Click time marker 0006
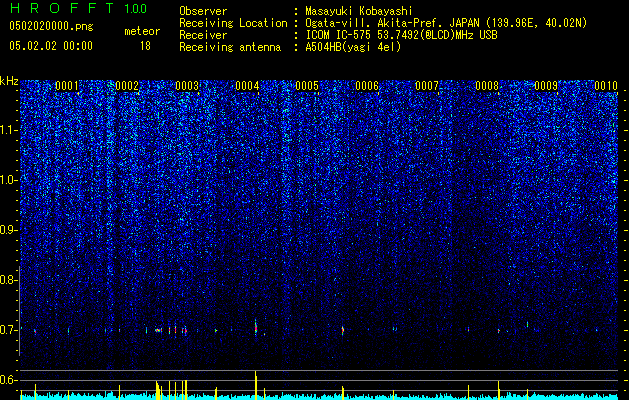This screenshot has width=629, height=400. click(367, 85)
